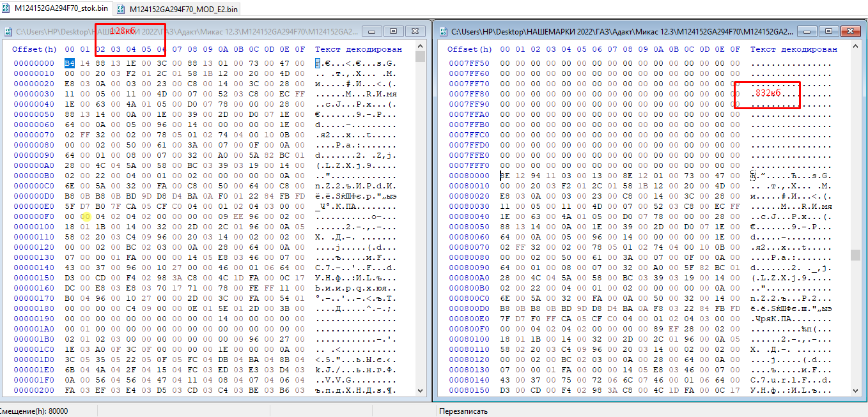Click the left pane's vertical scrollbar thumb
The image size is (868, 417).
(420, 57)
